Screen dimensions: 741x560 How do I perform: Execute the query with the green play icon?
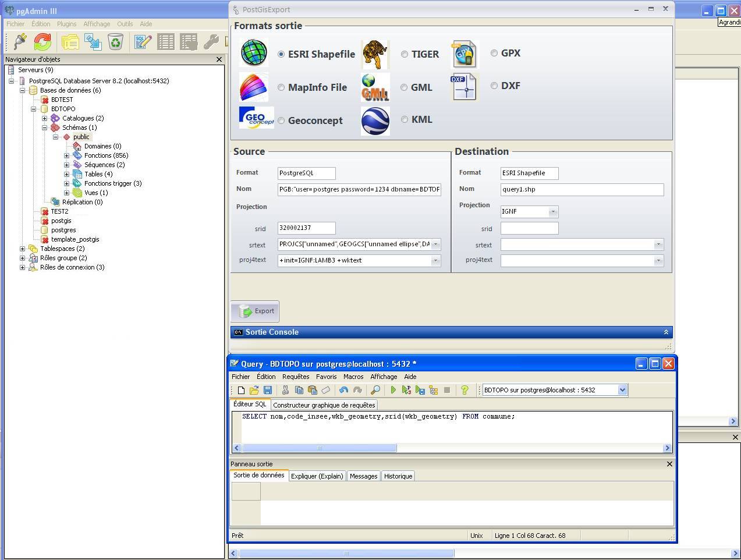[x=393, y=390]
